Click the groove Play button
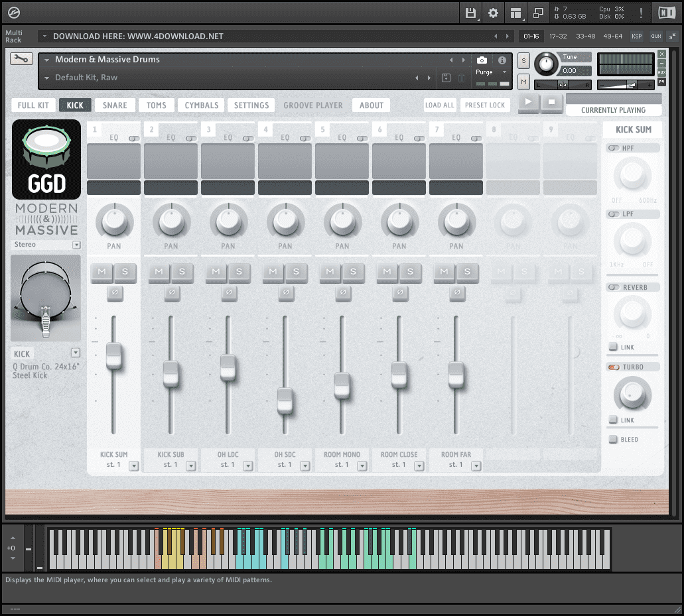This screenshot has width=684, height=616. tap(528, 103)
